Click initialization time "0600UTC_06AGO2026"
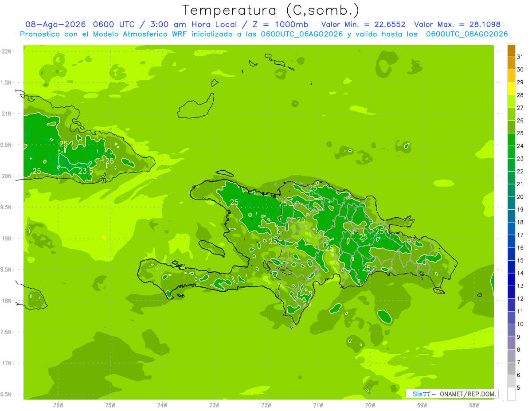This screenshot has width=532, height=411. pyautogui.click(x=302, y=34)
